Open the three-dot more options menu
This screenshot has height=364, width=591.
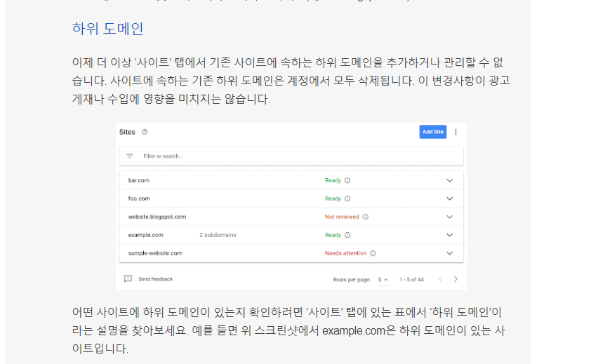click(456, 132)
